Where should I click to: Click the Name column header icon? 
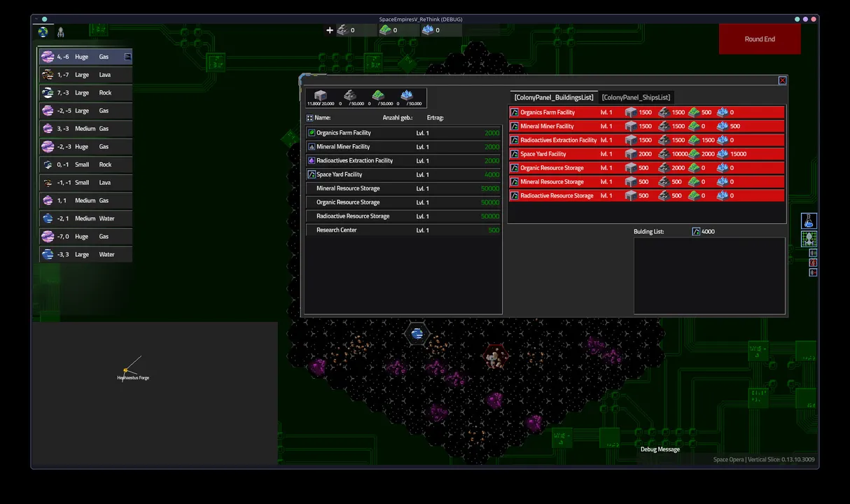click(309, 118)
